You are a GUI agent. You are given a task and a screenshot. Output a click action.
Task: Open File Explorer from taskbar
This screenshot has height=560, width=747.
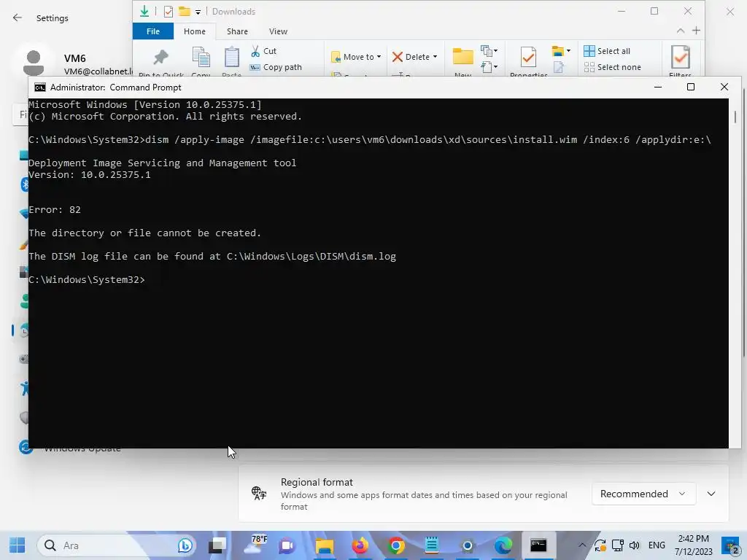(325, 545)
